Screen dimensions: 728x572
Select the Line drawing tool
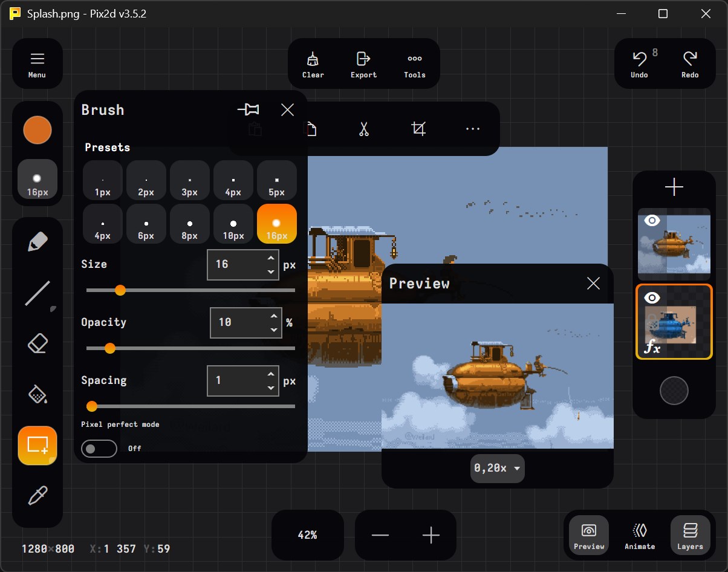(37, 293)
